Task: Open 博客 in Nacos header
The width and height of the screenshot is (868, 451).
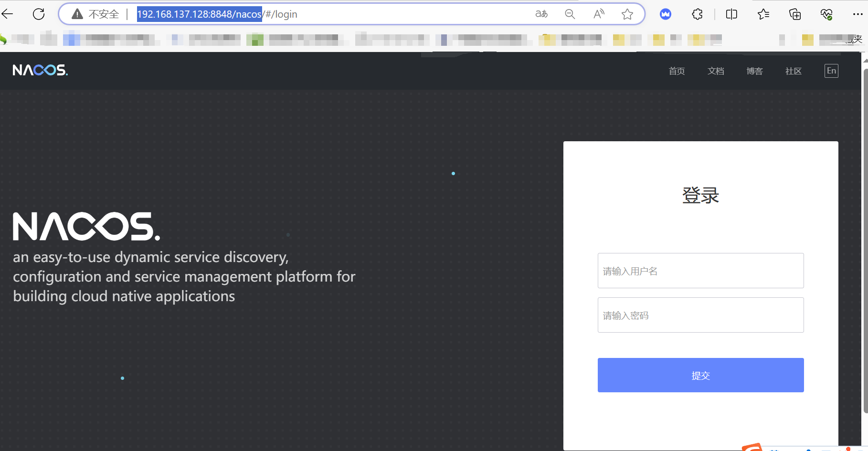Action: (754, 71)
